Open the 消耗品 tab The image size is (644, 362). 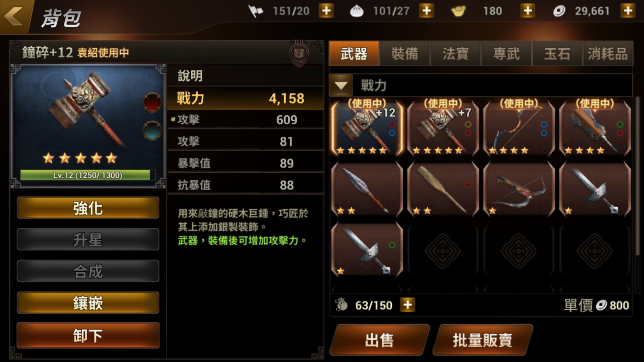[x=608, y=54]
